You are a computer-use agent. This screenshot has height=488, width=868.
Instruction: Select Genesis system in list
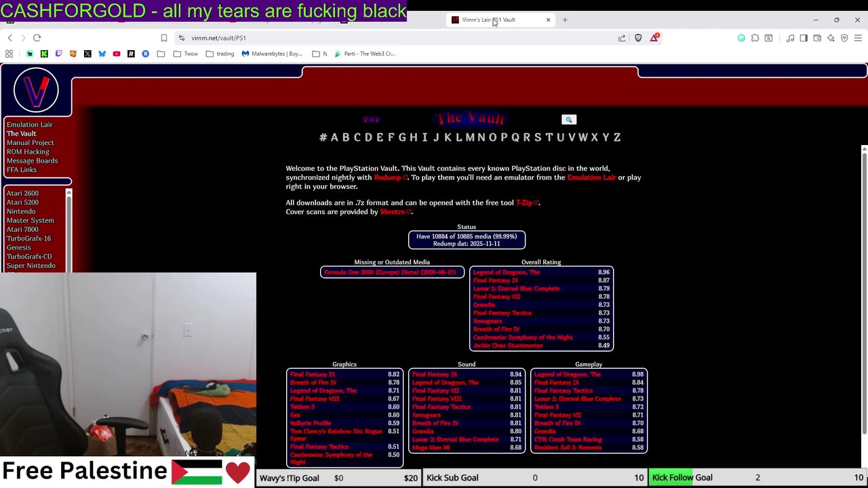coord(18,247)
